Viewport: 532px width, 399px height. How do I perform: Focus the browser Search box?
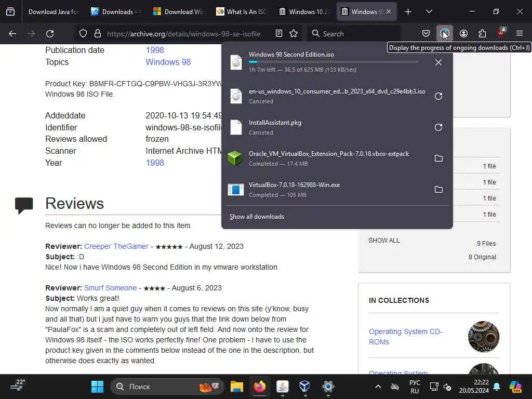pos(354,34)
